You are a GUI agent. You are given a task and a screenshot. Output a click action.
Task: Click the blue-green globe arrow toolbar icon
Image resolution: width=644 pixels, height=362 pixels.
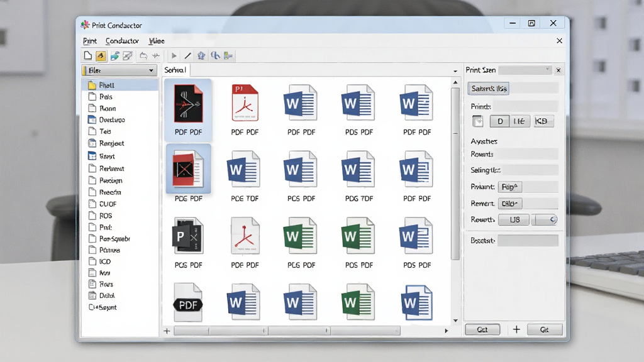tap(114, 56)
